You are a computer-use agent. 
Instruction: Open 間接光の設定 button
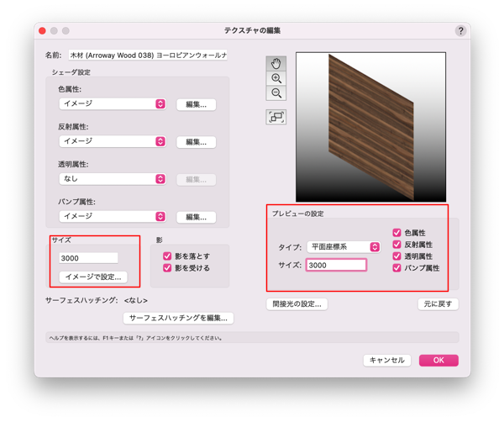tap(297, 304)
